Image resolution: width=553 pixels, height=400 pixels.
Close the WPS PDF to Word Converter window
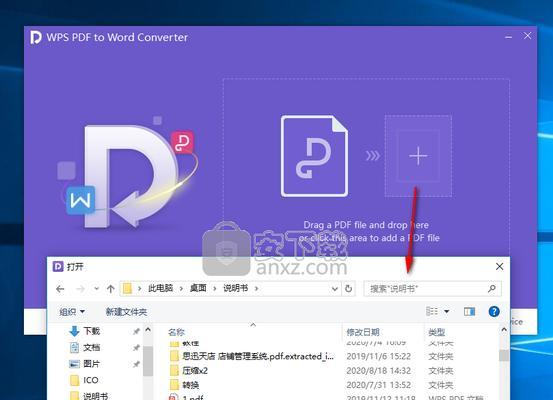[527, 36]
